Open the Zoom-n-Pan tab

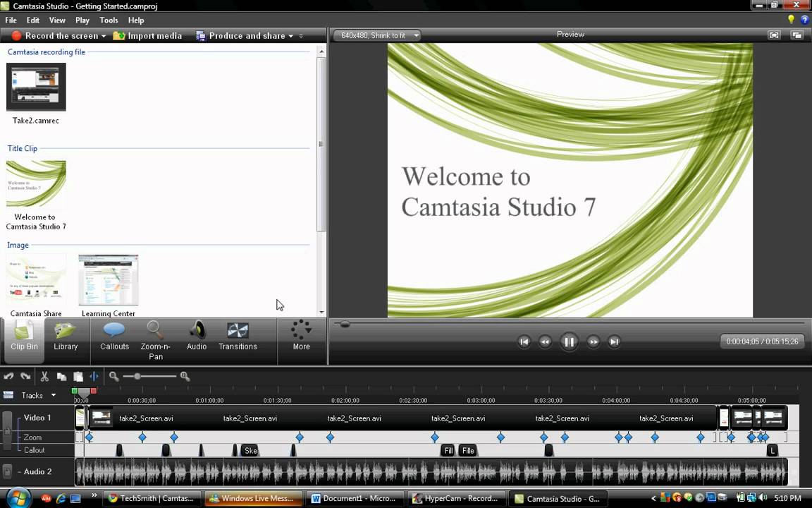click(155, 341)
